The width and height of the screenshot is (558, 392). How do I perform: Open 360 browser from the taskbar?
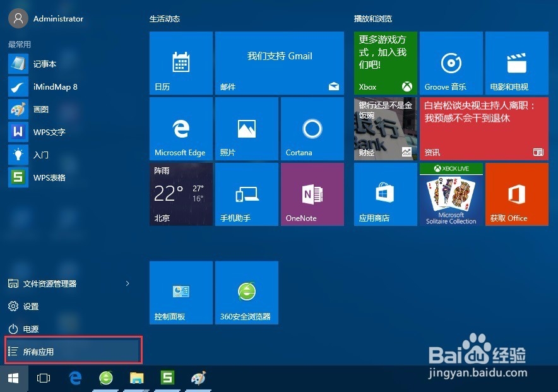105,378
